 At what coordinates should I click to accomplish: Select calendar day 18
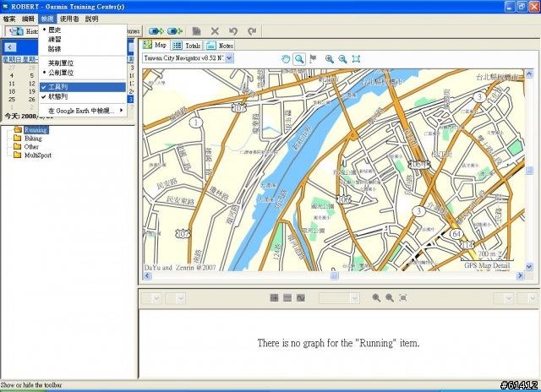tap(12, 91)
